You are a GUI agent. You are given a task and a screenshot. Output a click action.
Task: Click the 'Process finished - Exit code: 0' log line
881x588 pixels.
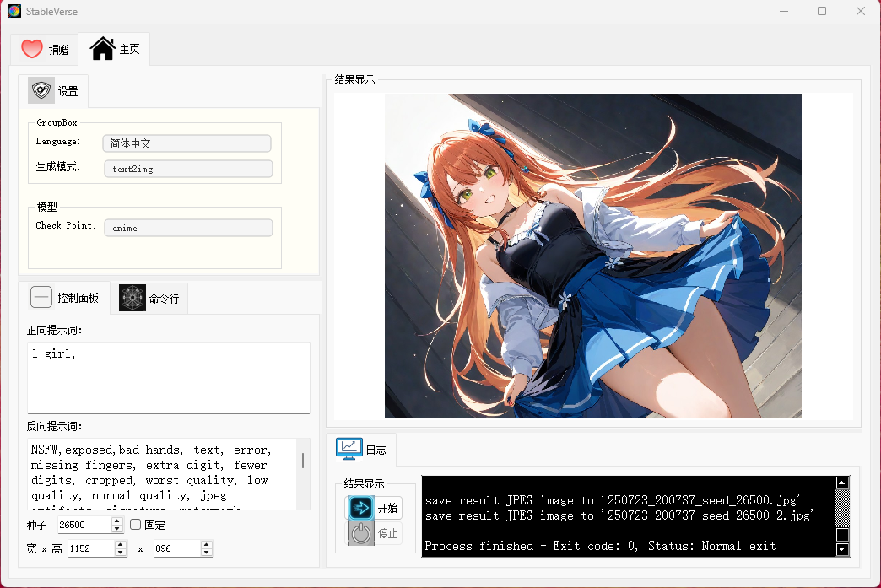600,546
